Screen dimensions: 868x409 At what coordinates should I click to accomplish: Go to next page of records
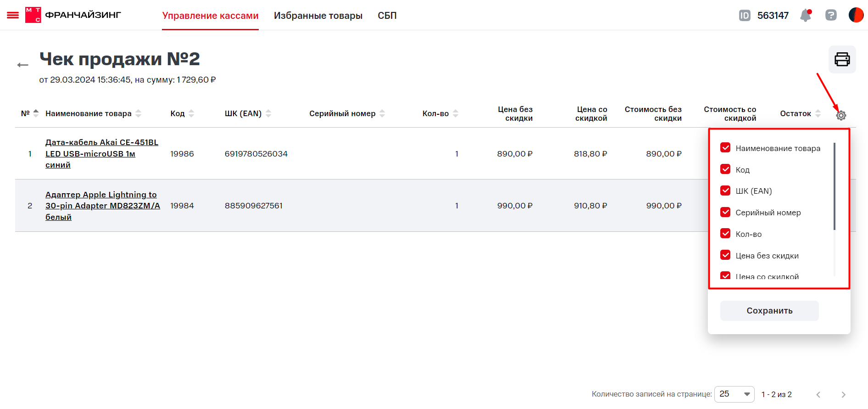click(843, 394)
